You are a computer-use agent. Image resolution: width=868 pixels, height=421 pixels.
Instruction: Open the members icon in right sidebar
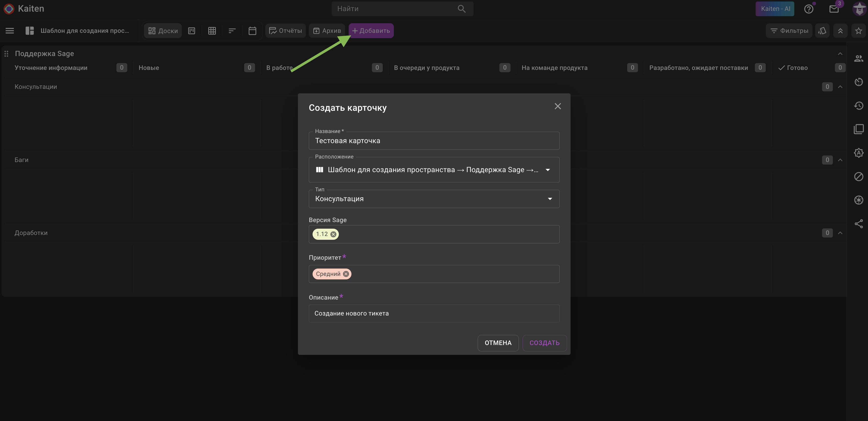tap(859, 59)
